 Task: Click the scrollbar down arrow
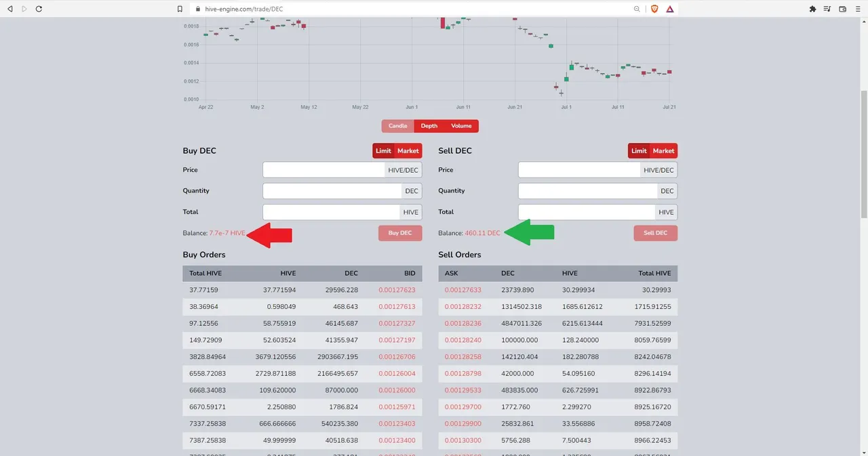click(x=863, y=451)
